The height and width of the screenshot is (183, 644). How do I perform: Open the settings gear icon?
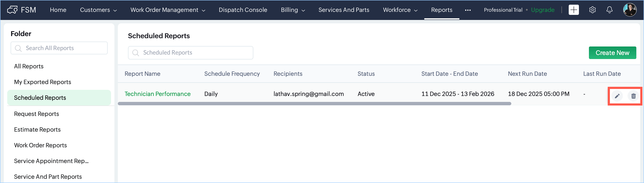tap(592, 10)
